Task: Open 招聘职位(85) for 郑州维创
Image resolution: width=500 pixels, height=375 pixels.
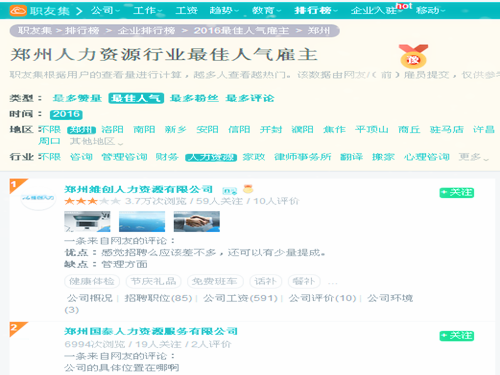Action: (x=158, y=298)
